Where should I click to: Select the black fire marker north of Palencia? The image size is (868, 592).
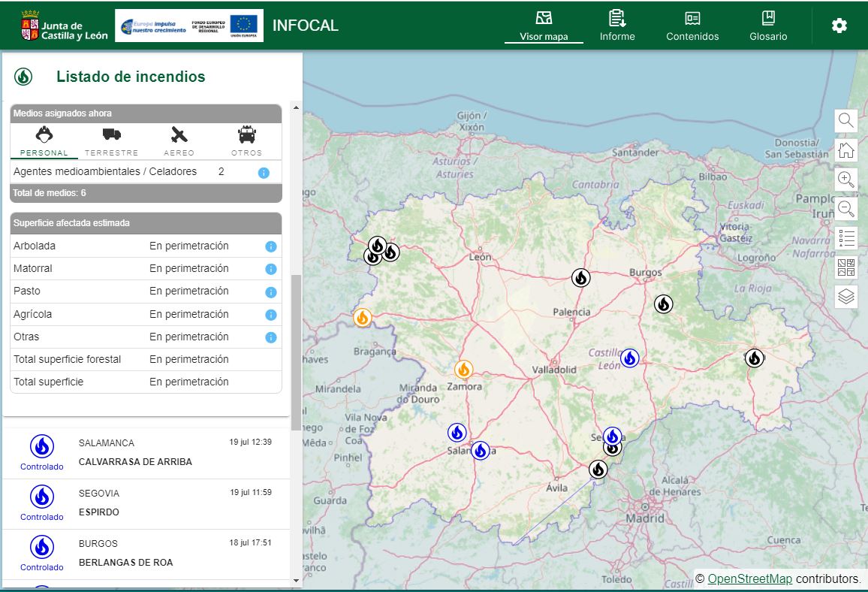coord(580,277)
